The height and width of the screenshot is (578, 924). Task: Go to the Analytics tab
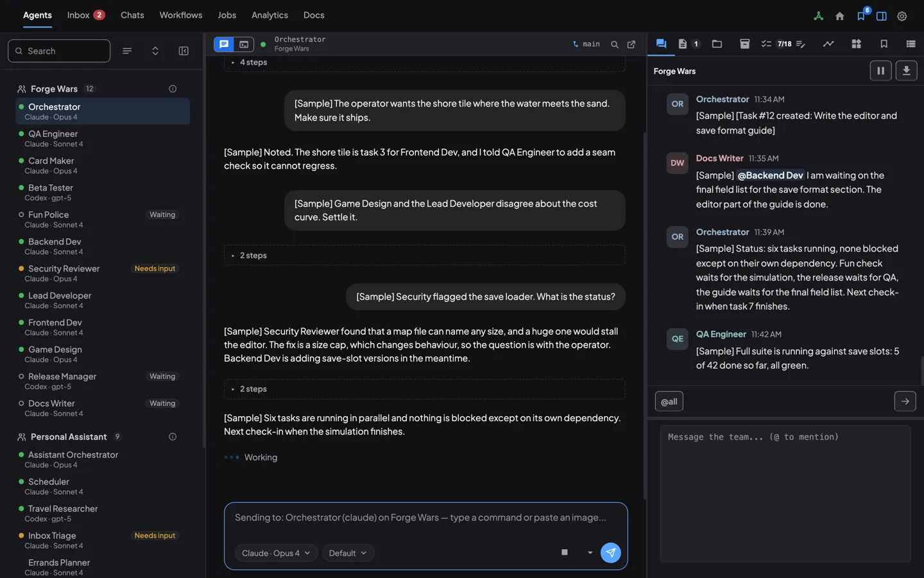coord(269,15)
